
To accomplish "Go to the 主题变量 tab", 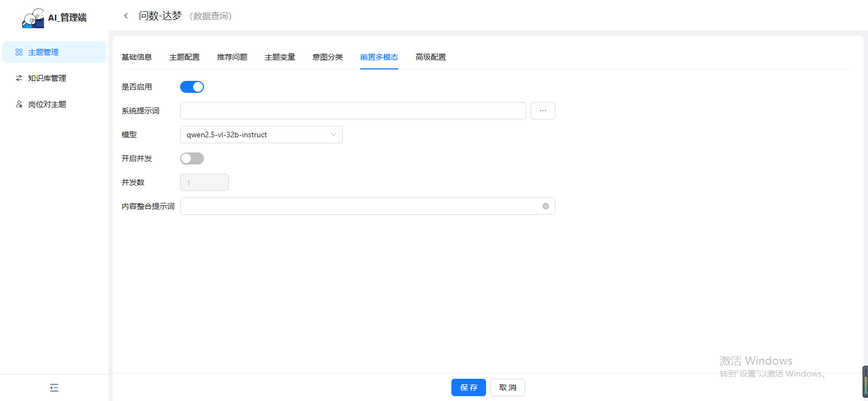I will (280, 57).
